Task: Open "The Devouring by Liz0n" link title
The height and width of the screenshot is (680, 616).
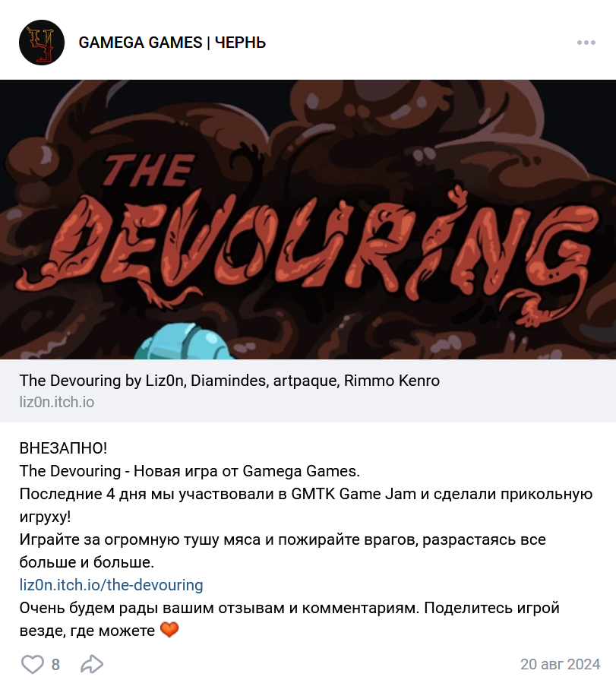Action: click(229, 381)
